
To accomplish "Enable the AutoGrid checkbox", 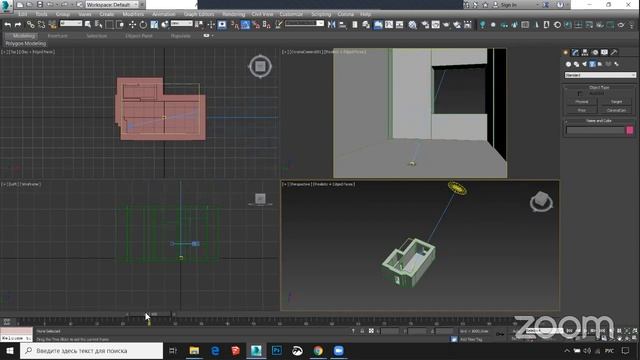I will pyautogui.click(x=580, y=94).
